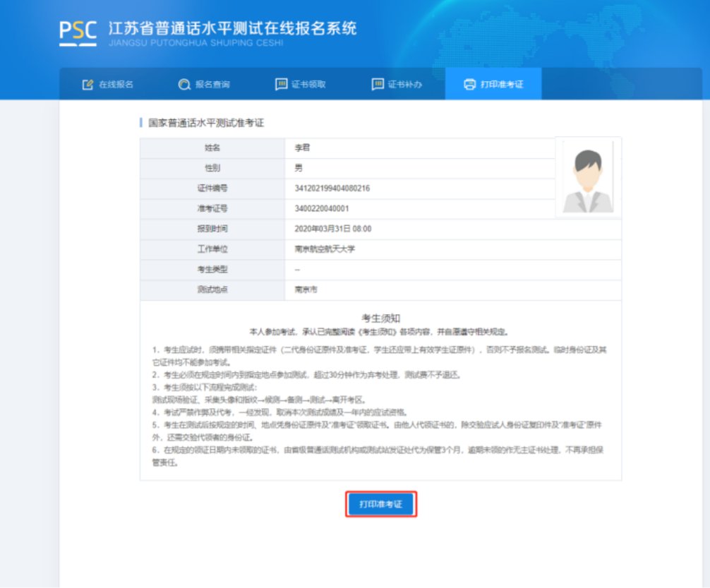Click the pencil icon beside 在线报名
This screenshot has width=710, height=588.
(x=88, y=85)
